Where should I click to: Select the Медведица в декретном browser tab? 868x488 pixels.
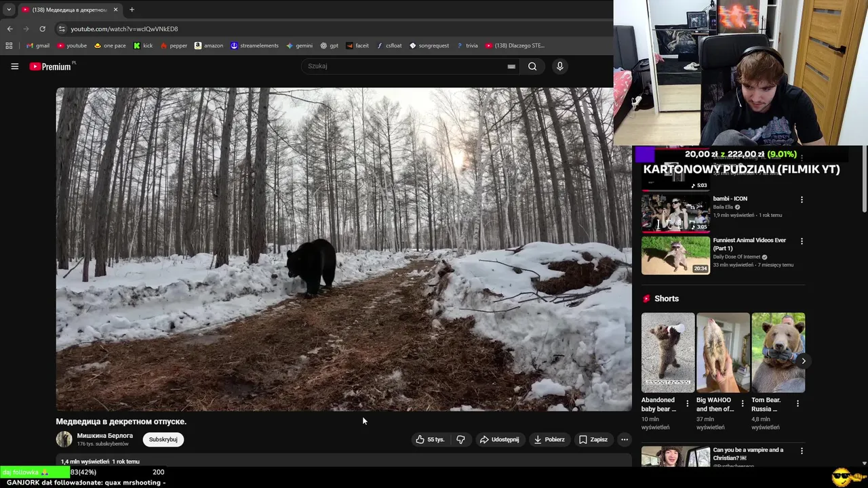coord(69,9)
